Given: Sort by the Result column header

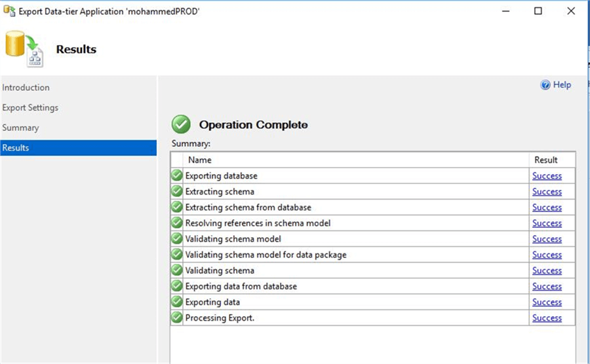Looking at the screenshot, I should click(552, 160).
